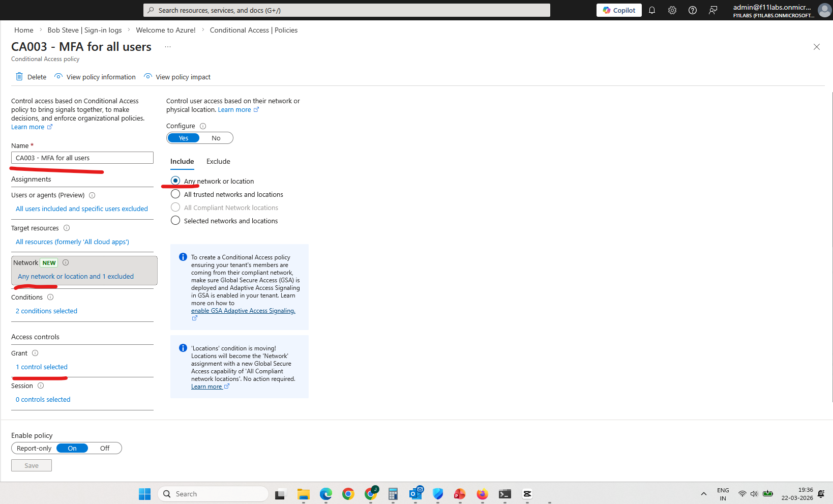Screen dimensions: 833x504
Task: Set Configure toggle to No
Action: pyautogui.click(x=216, y=138)
